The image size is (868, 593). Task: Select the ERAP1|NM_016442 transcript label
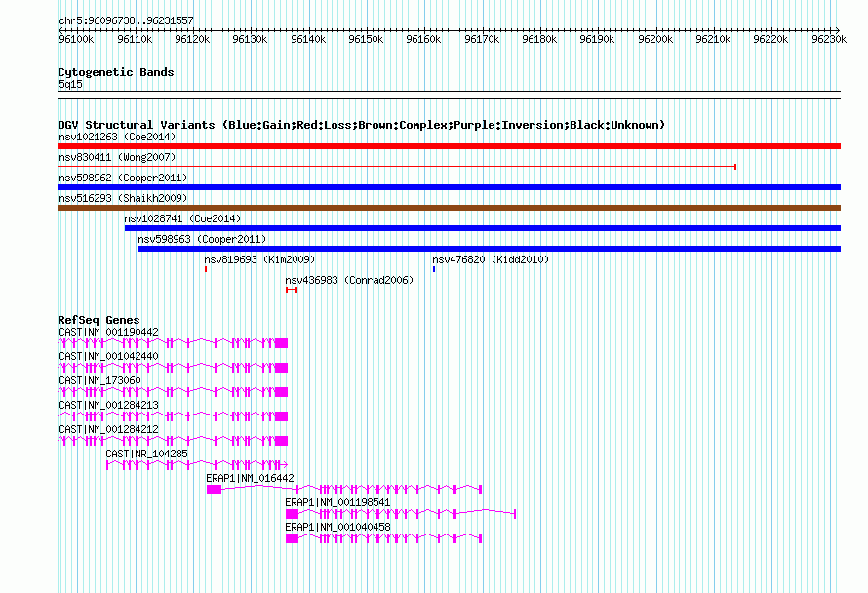pos(251,478)
